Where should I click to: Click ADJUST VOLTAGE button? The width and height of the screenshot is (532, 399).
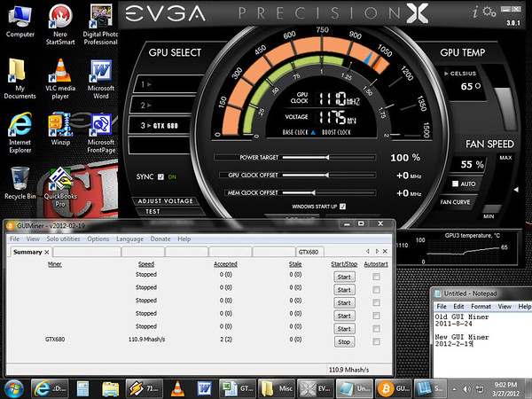tap(165, 201)
